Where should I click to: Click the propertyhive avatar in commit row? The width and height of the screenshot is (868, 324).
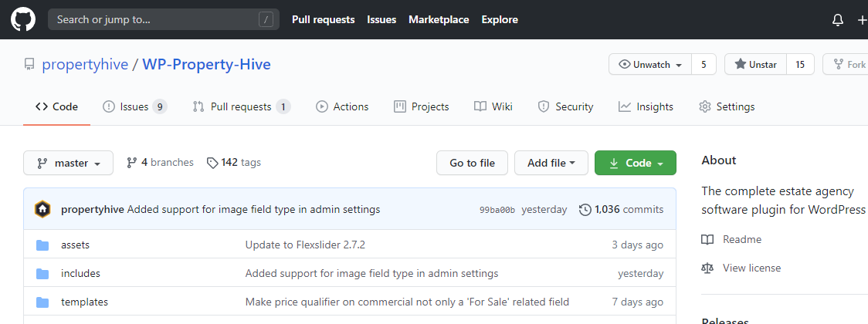coord(43,209)
